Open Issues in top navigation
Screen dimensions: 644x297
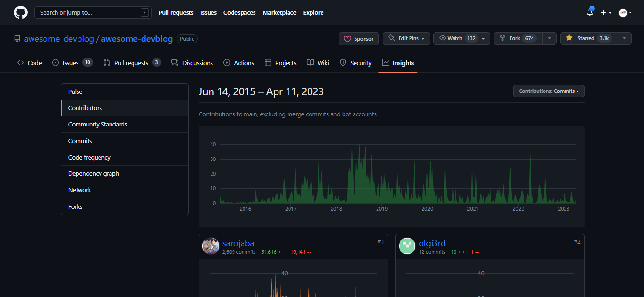point(209,13)
